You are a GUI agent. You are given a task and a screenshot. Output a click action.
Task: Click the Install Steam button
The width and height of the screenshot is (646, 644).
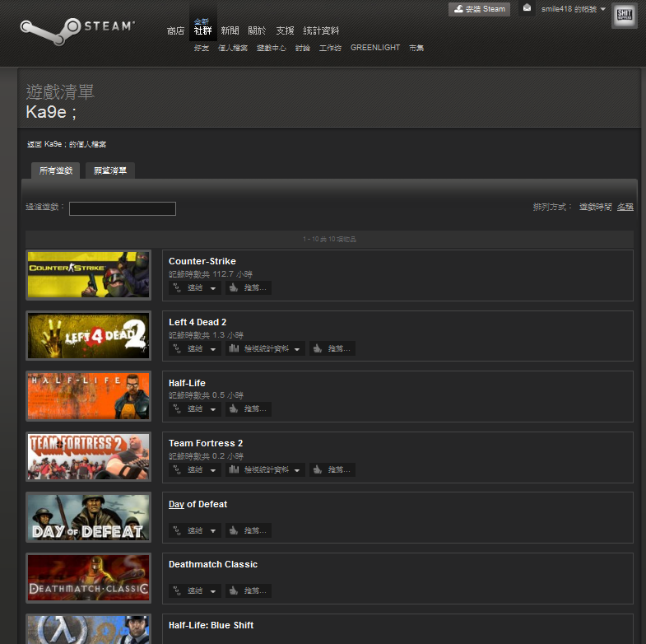point(479,9)
